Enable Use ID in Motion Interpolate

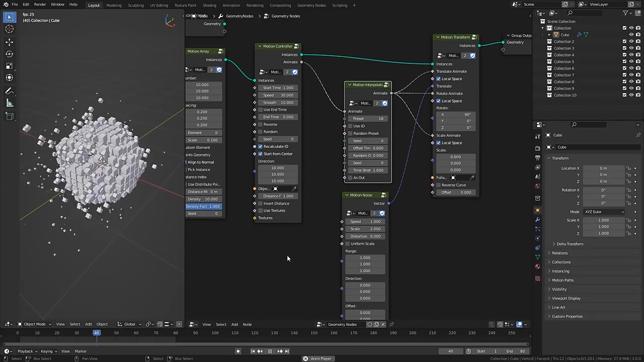coord(350,126)
